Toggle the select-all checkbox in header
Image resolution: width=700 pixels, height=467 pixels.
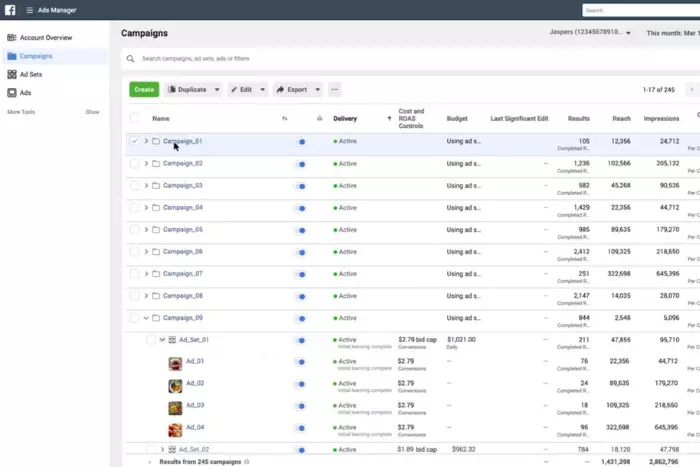pyautogui.click(x=134, y=118)
